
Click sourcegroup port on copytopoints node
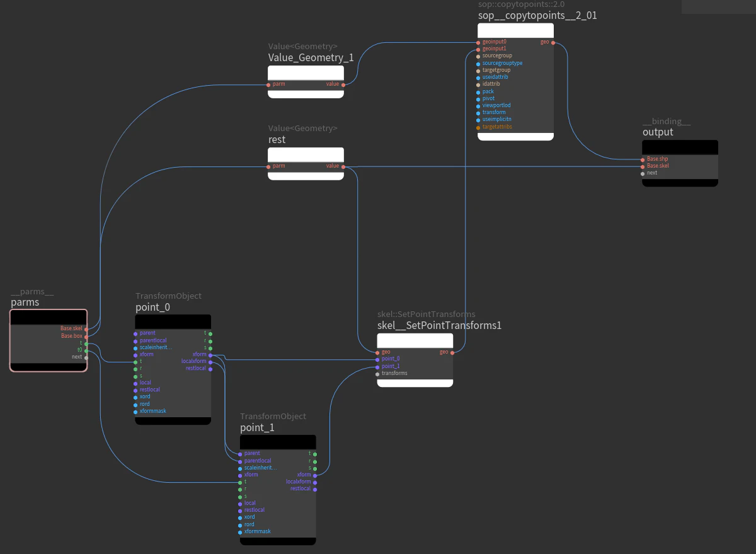478,56
